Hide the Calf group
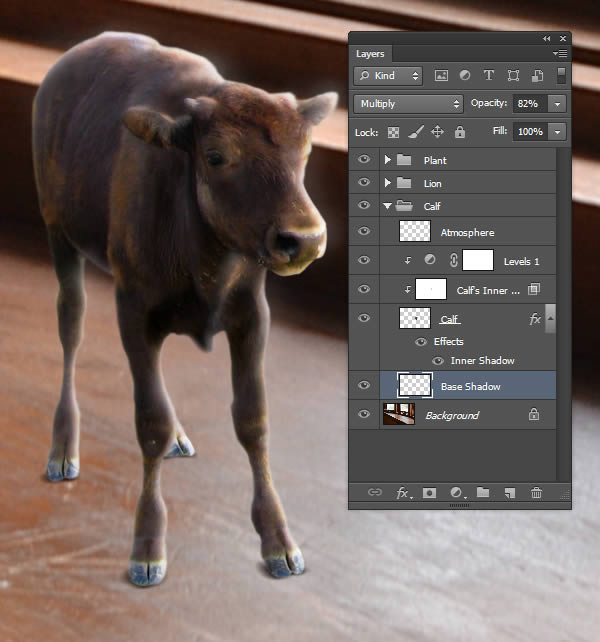This screenshot has height=642, width=600. pyautogui.click(x=364, y=205)
